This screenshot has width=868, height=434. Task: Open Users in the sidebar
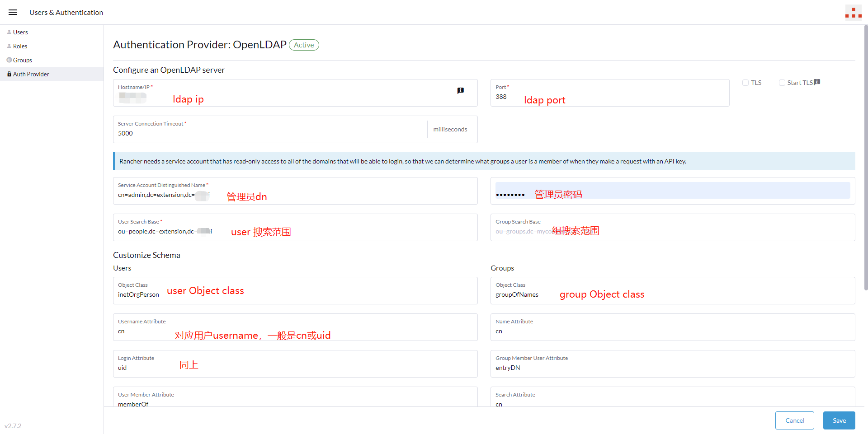tap(52, 32)
